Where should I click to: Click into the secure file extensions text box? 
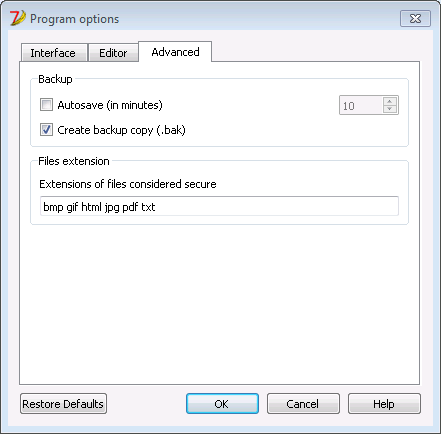(219, 206)
